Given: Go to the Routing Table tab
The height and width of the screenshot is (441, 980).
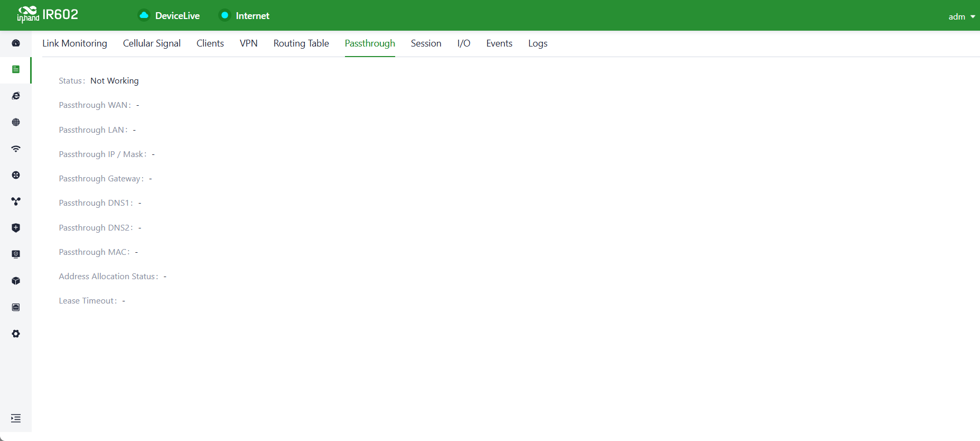Looking at the screenshot, I should click(301, 43).
